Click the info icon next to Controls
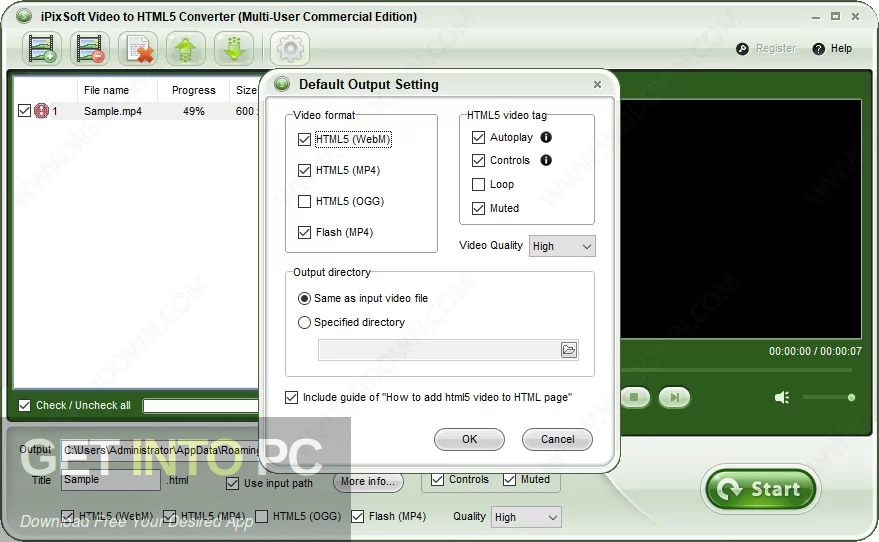This screenshot has height=542, width=879. point(546,160)
